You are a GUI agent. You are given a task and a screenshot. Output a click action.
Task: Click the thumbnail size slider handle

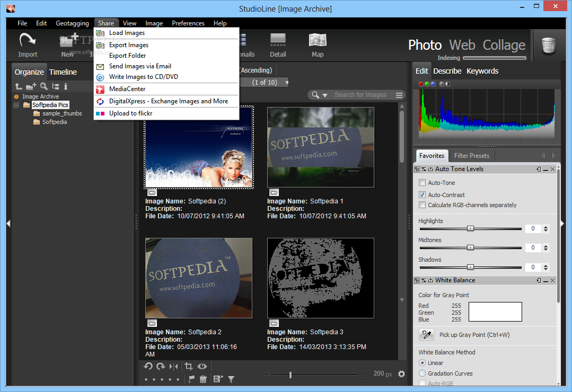pos(291,375)
